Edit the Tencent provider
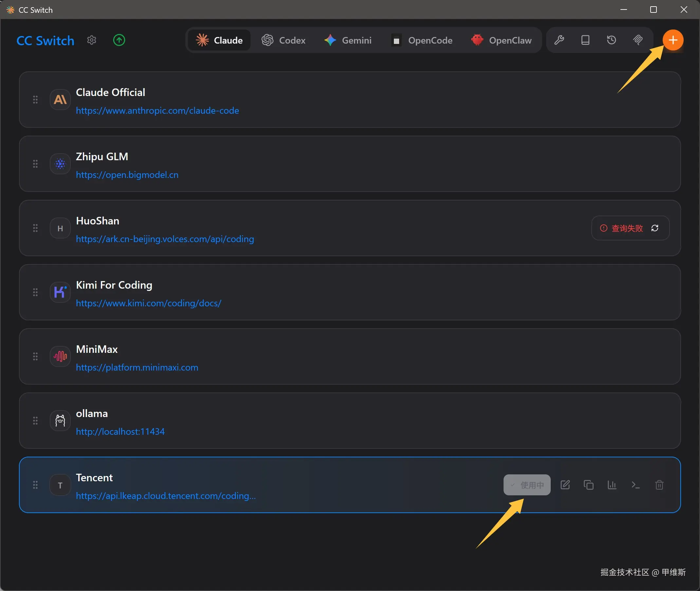This screenshot has height=591, width=700. pyautogui.click(x=565, y=485)
